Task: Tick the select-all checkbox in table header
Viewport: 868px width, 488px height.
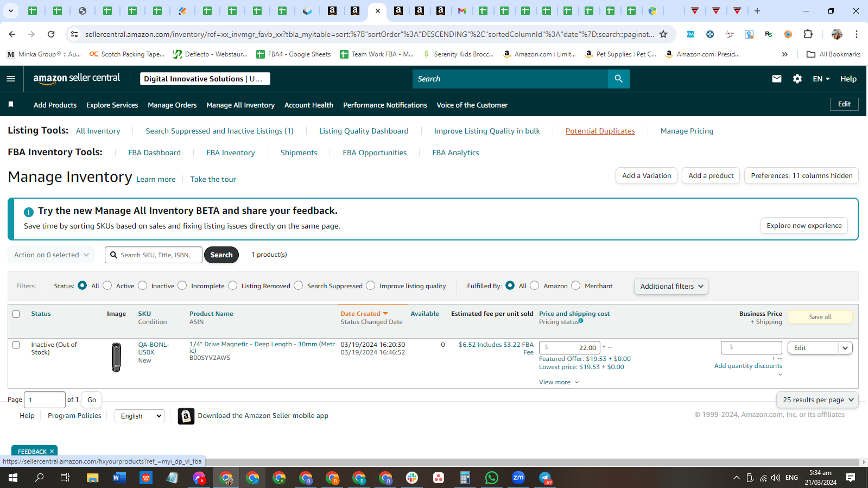Action: [x=16, y=314]
